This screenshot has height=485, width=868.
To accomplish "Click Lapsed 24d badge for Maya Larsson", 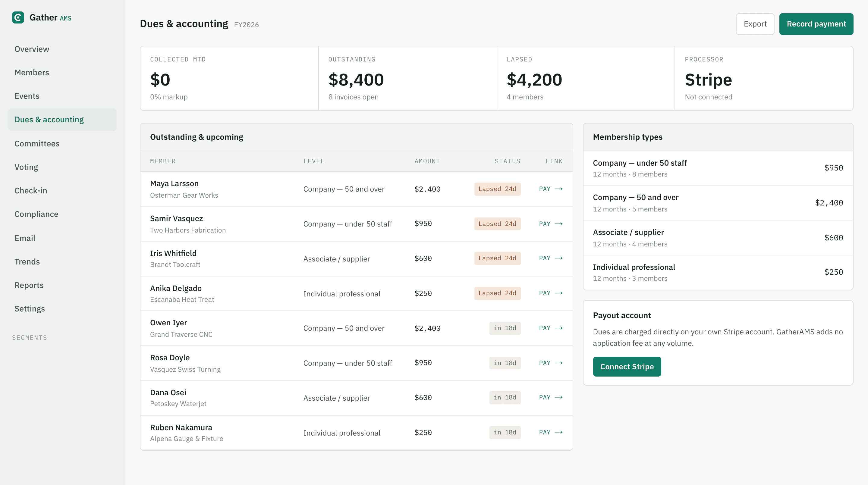I will 497,189.
